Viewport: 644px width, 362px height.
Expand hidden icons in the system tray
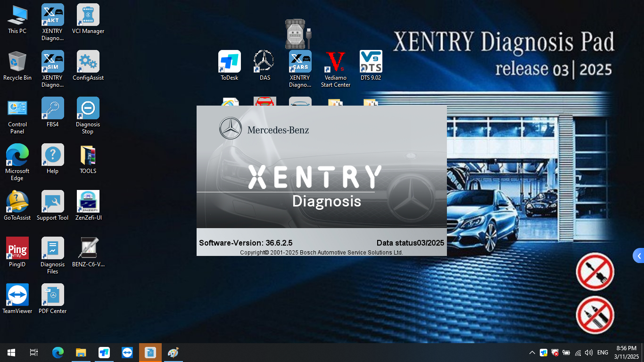pos(532,352)
